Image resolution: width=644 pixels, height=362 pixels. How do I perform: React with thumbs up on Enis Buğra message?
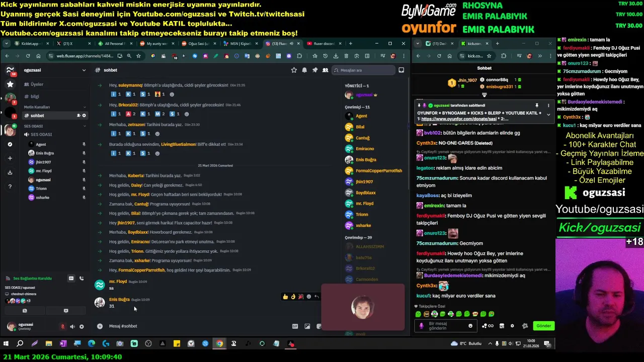[285, 297]
